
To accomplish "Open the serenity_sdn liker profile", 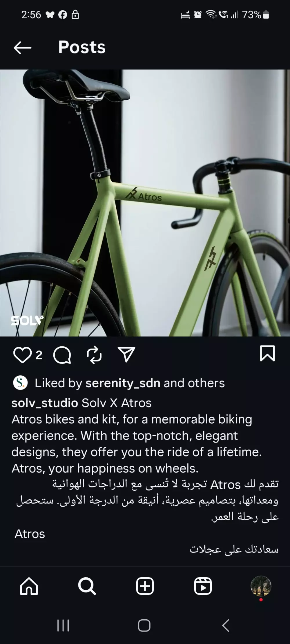I will [123, 383].
